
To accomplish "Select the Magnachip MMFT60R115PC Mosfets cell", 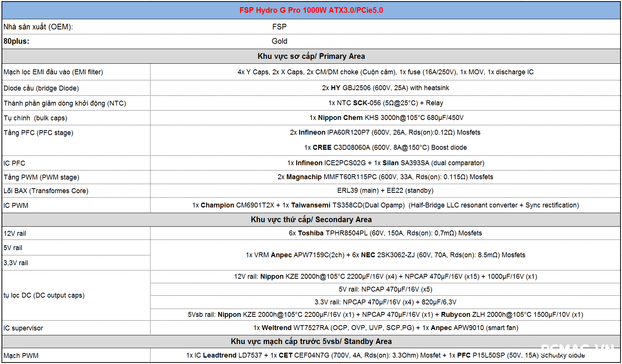I will 385,177.
